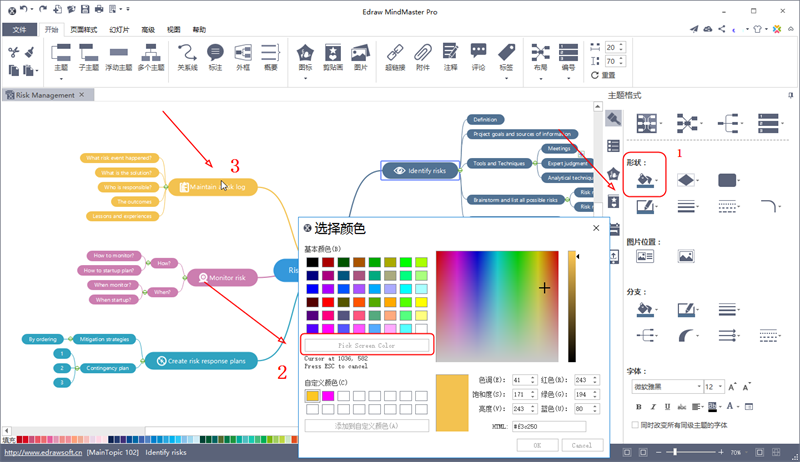Close the 选择颜色 color dialog
800x462 pixels.
tap(596, 228)
